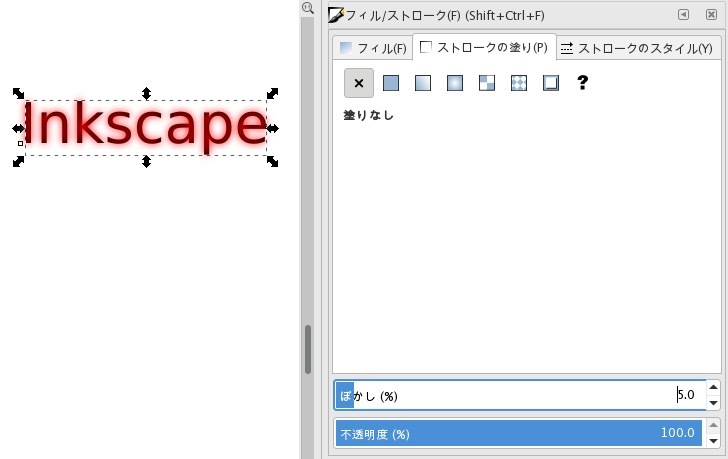Screen dimensions: 728x459
Task: Click the top-left scale handle
Action: pyautogui.click(x=18, y=93)
